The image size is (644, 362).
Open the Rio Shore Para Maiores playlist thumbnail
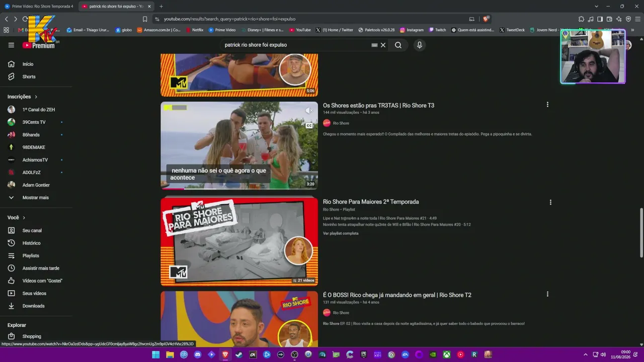(239, 241)
